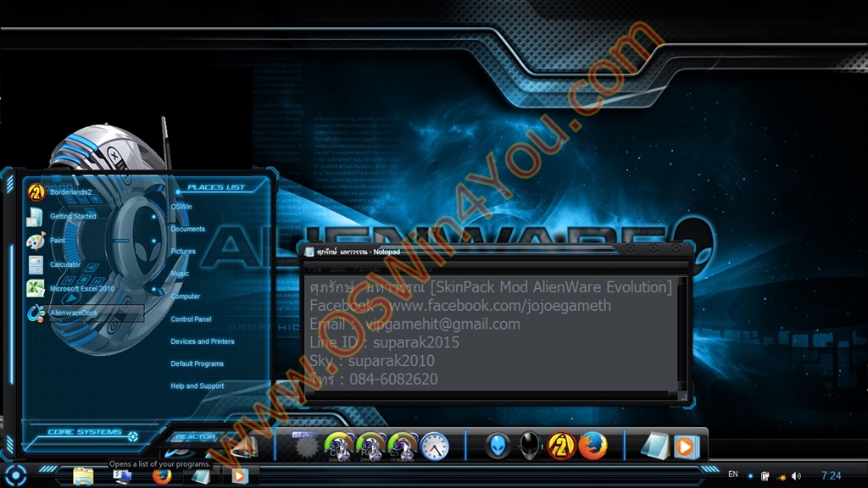Open Default Programs from the Start menu
This screenshot has height=488, width=868.
(x=197, y=363)
